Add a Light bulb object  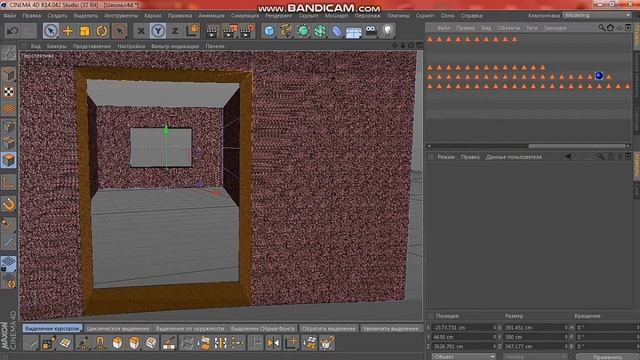(387, 30)
